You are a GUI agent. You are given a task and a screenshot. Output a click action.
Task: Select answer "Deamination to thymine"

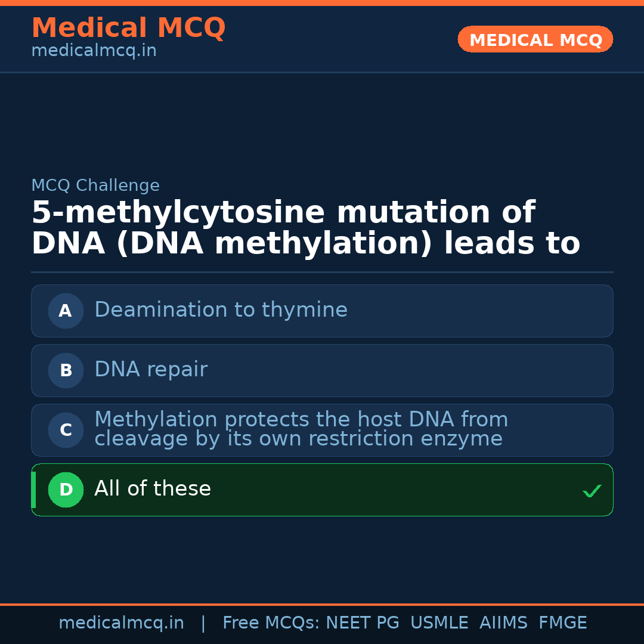(x=221, y=310)
